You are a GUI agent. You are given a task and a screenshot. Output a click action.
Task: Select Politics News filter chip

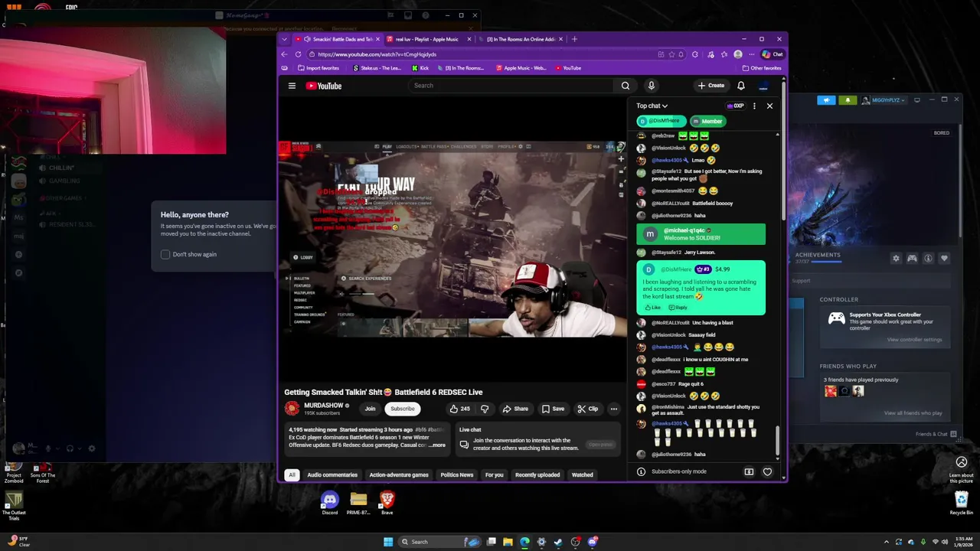pos(456,474)
